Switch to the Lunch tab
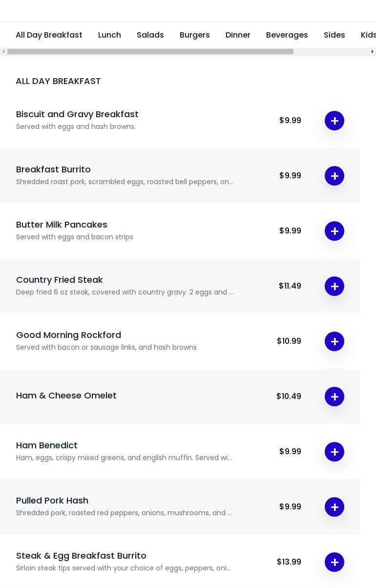Viewport: 376px width, 588px height. (x=109, y=35)
